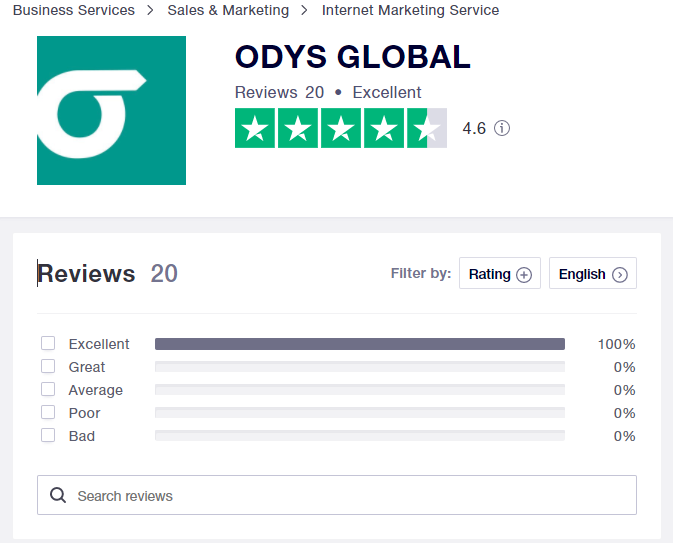Click the Bad 0% rating bar

[360, 436]
